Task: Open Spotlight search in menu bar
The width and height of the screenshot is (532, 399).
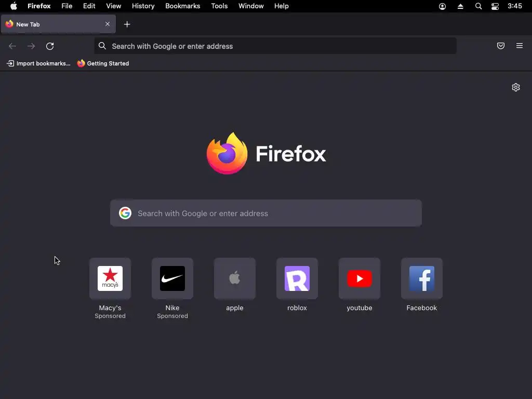Action: click(478, 6)
